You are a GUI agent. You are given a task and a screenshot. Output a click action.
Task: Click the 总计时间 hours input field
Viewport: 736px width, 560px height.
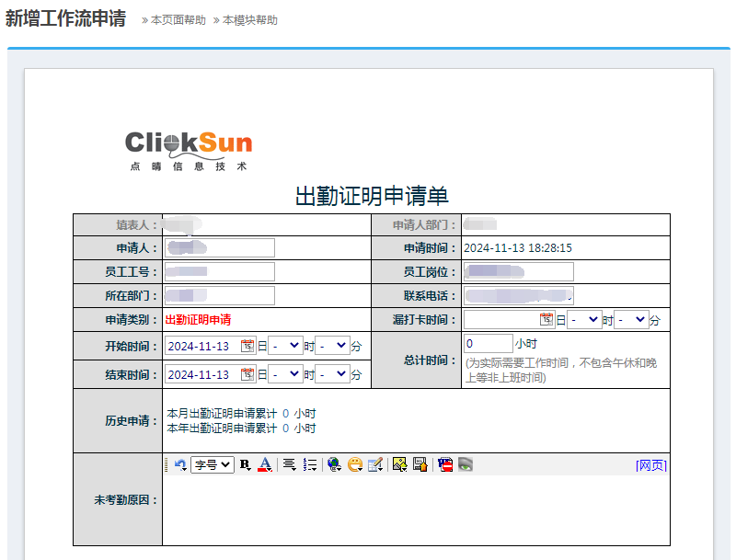tap(488, 343)
